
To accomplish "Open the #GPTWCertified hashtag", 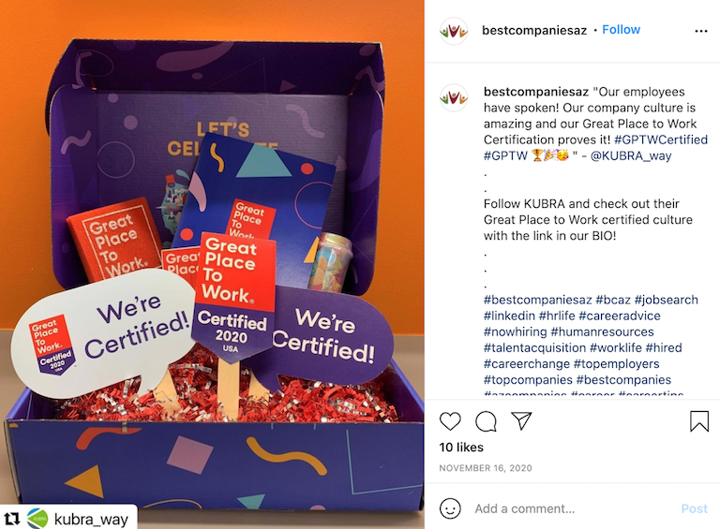I will [x=661, y=140].
